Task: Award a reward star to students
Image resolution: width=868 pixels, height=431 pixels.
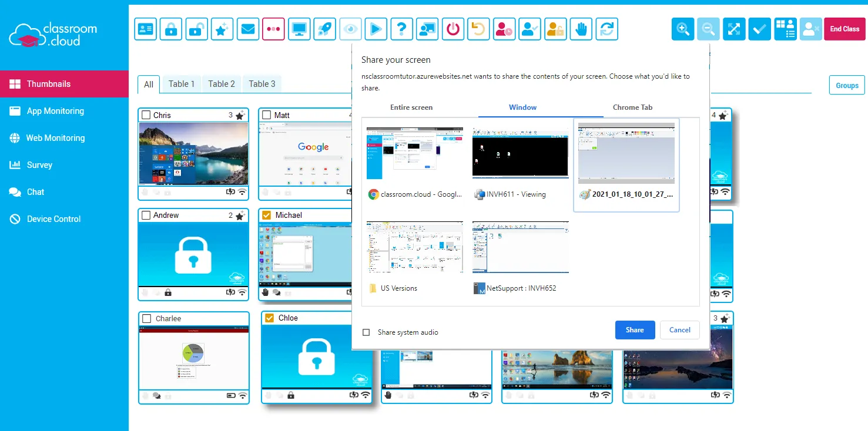Action: pos(222,29)
